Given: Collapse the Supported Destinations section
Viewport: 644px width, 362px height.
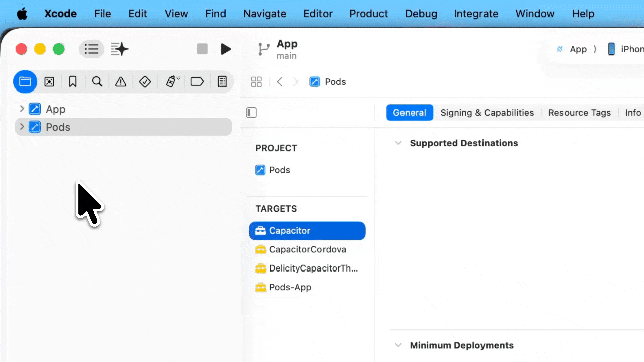Looking at the screenshot, I should tap(398, 143).
